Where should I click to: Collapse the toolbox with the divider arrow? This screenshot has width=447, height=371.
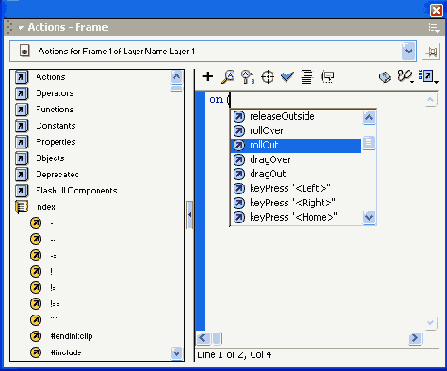(189, 215)
